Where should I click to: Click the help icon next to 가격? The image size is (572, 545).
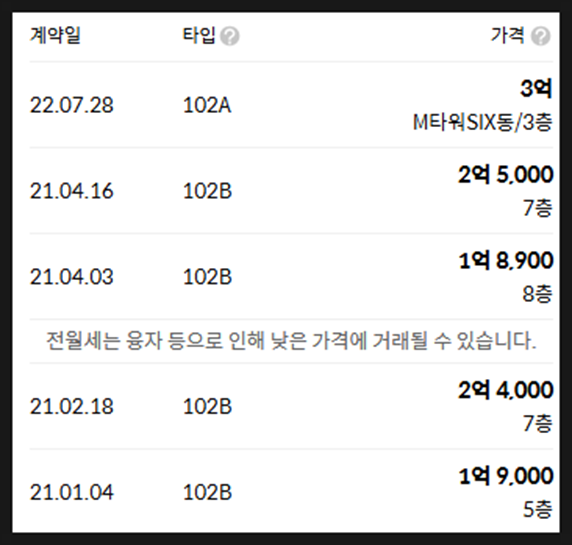pyautogui.click(x=541, y=36)
